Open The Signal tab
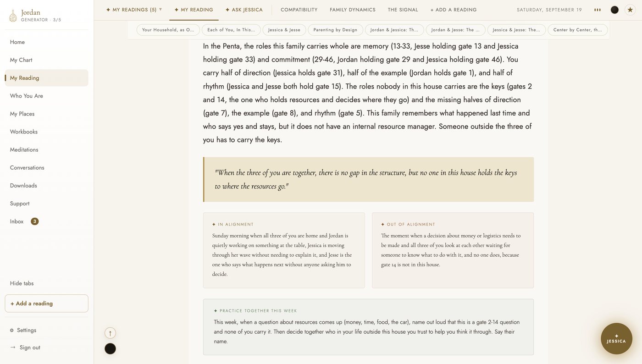Viewport: 642px width, 364px height. 403,10
